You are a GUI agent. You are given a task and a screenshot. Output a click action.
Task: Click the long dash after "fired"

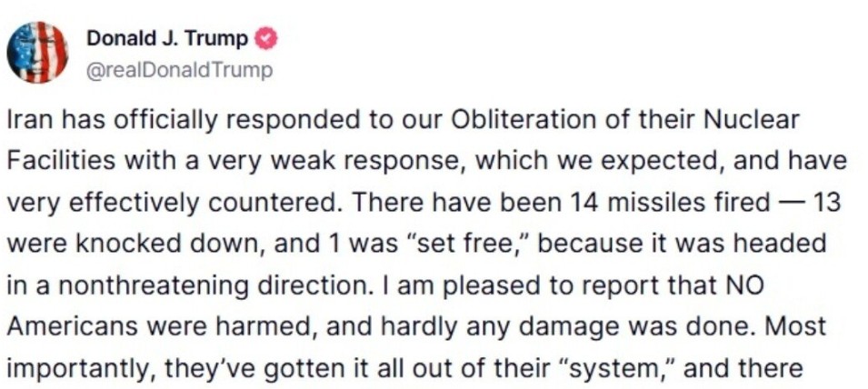pyautogui.click(x=791, y=203)
